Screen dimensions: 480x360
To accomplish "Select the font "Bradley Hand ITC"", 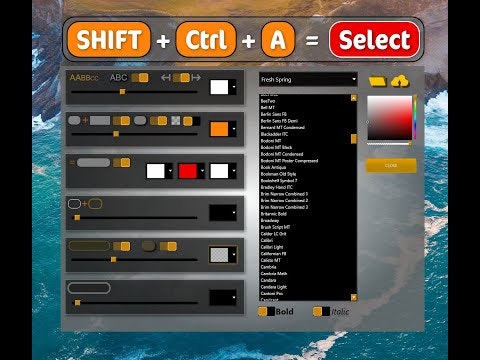I will (277, 187).
